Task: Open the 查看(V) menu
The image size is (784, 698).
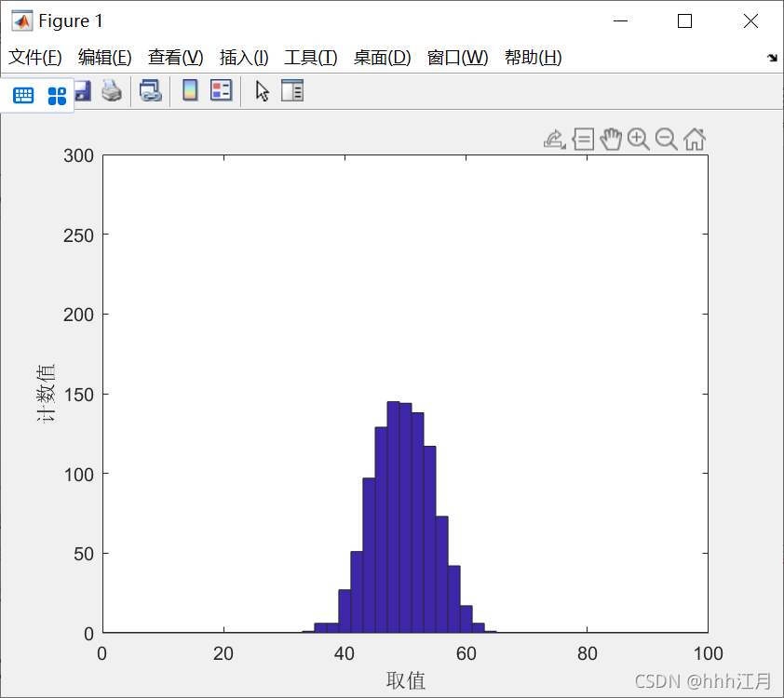Action: point(175,58)
